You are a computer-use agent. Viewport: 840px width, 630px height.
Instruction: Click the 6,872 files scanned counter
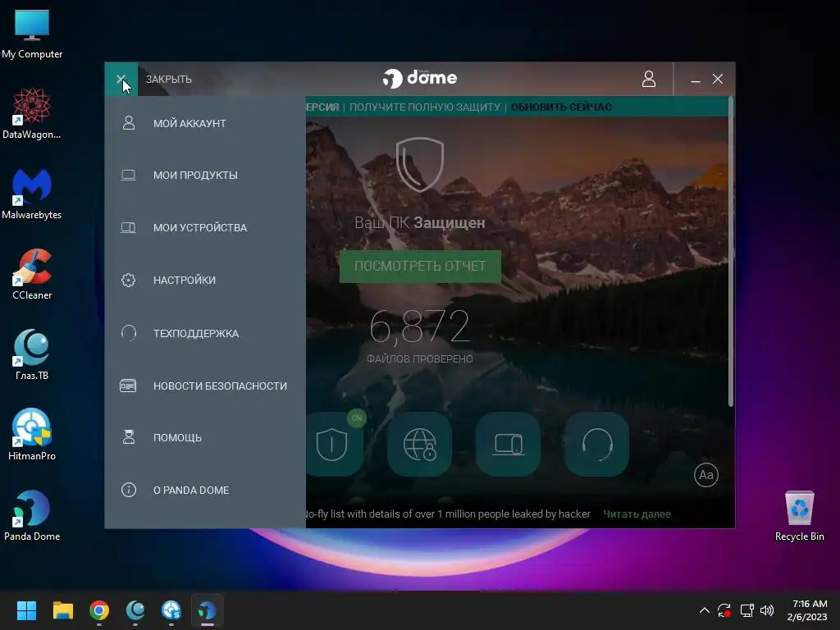tap(419, 326)
